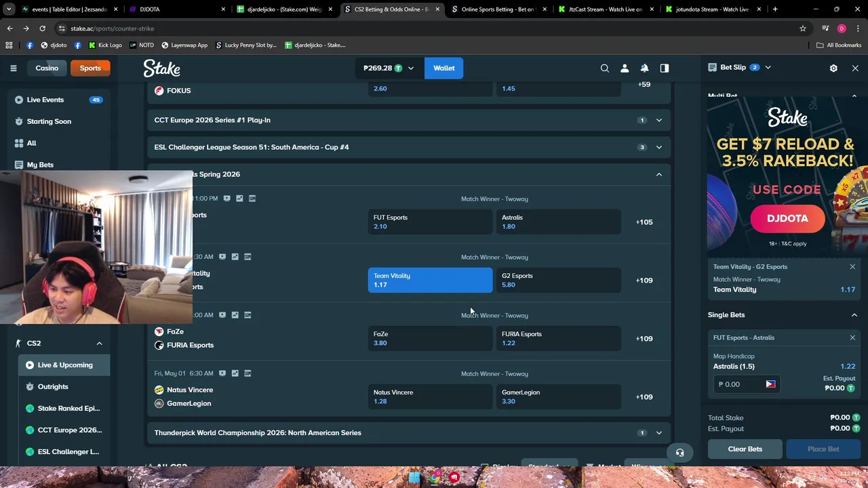Open statistics icon for Team Vitality match
This screenshot has height=488, width=868.
point(235,257)
